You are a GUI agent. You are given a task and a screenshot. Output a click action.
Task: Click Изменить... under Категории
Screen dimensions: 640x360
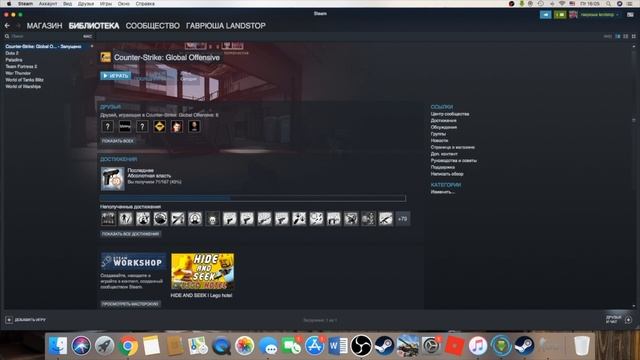point(442,192)
